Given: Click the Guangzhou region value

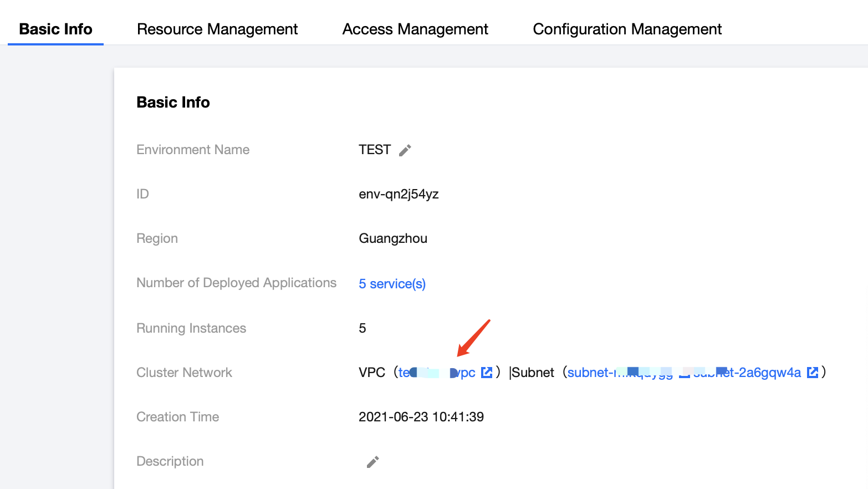Looking at the screenshot, I should 392,238.
